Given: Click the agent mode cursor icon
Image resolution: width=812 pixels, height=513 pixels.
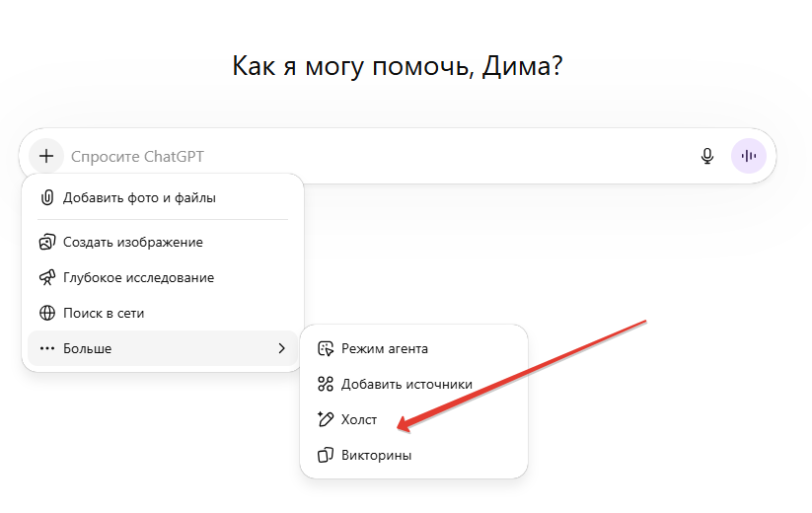Looking at the screenshot, I should pos(326,348).
